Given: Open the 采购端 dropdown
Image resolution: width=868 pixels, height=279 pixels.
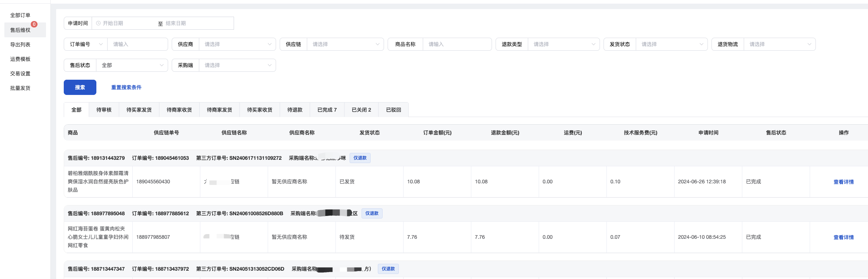Looking at the screenshot, I should (237, 65).
